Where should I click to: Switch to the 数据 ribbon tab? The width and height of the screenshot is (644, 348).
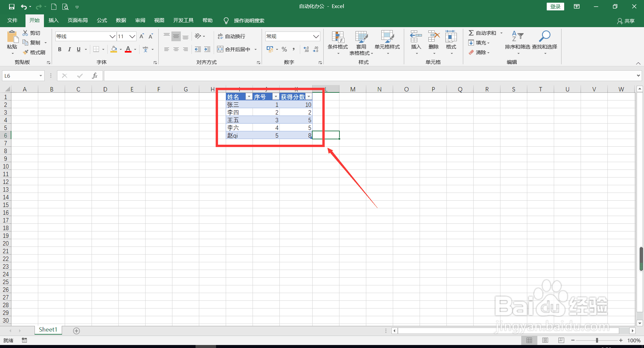121,20
